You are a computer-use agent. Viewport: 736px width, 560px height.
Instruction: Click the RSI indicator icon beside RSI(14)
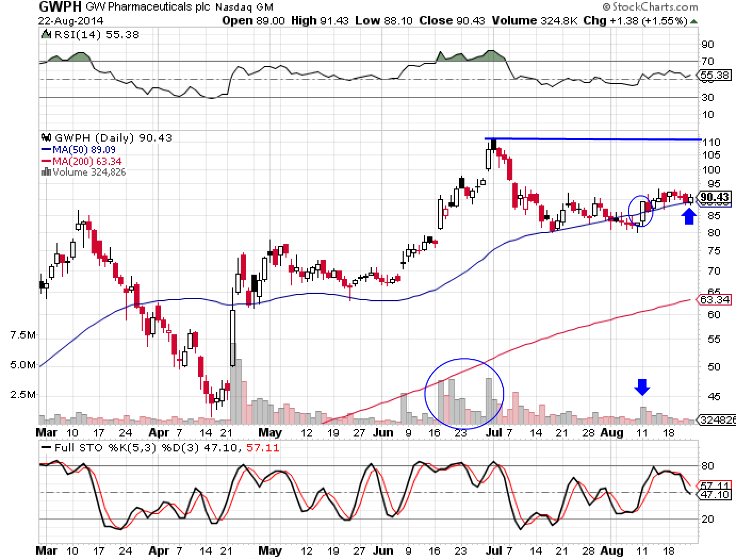(x=46, y=35)
